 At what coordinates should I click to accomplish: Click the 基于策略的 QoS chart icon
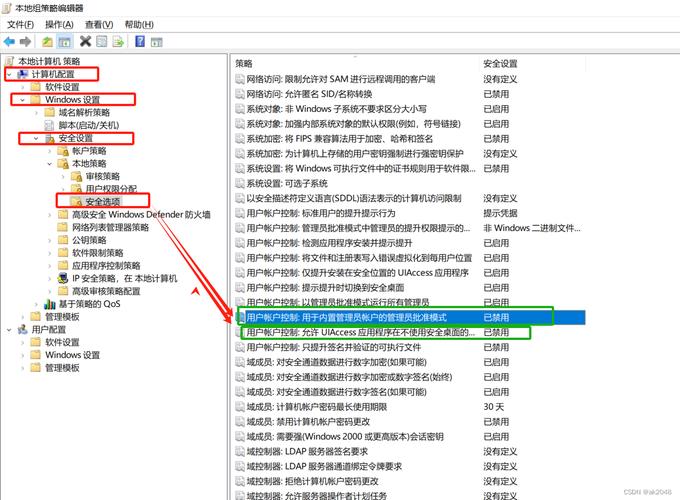(x=50, y=304)
